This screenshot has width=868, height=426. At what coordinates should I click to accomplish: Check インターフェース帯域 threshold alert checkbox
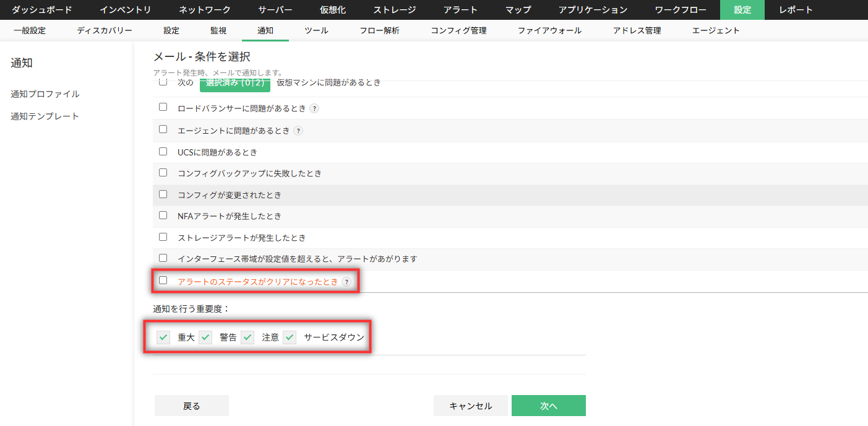(x=163, y=258)
